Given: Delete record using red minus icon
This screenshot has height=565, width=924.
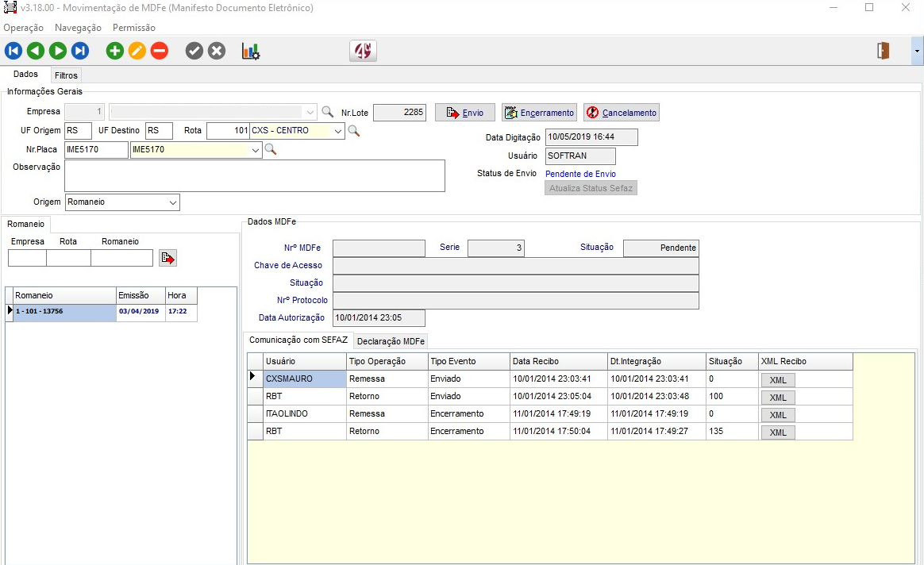Looking at the screenshot, I should point(160,52).
